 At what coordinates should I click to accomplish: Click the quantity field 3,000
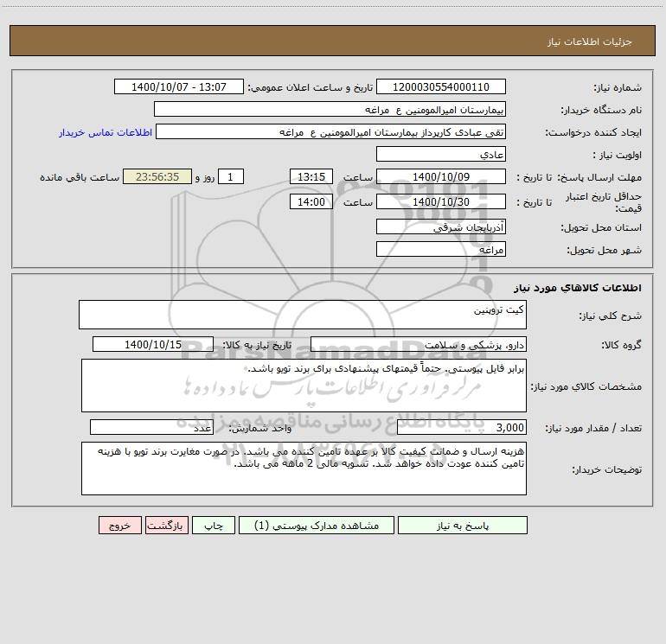(x=462, y=427)
